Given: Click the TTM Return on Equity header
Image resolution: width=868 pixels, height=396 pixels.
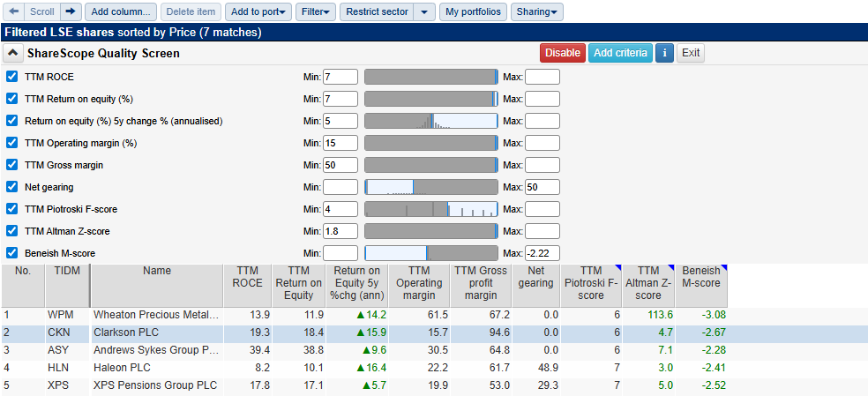Looking at the screenshot, I should point(299,285).
